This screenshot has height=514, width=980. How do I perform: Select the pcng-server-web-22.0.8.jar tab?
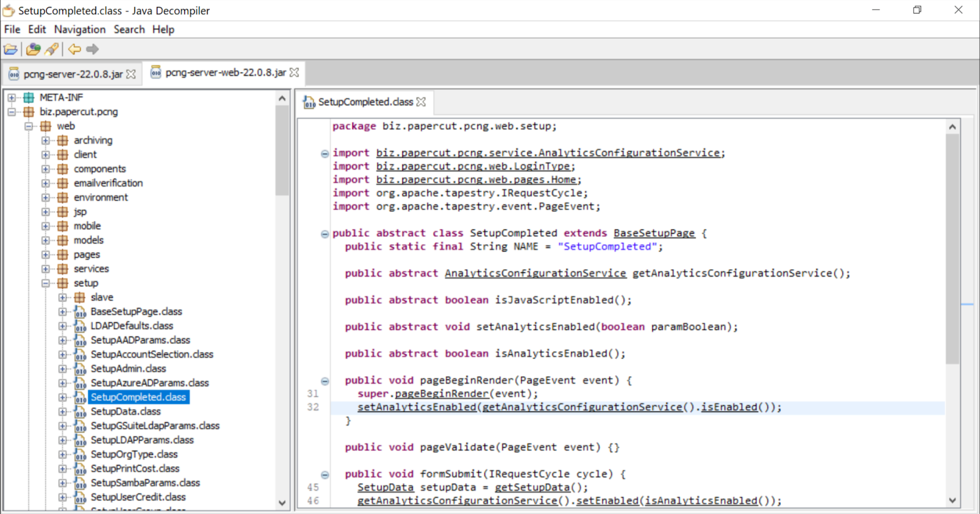225,72
